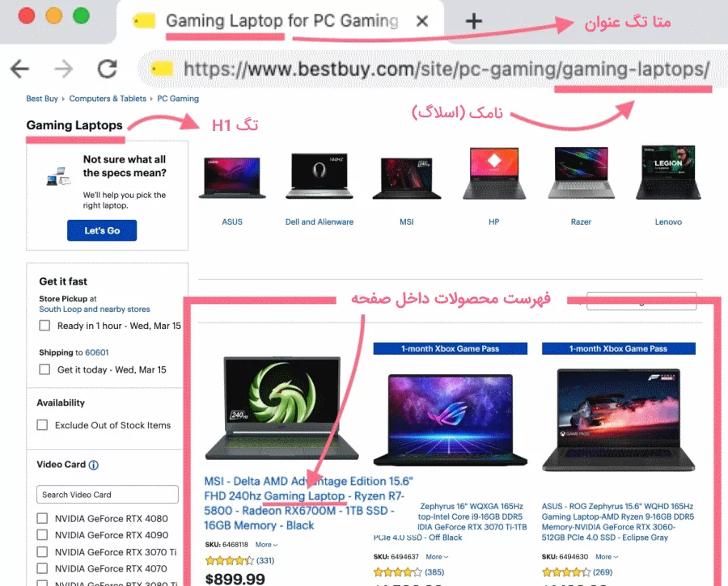Image resolution: width=728 pixels, height=586 pixels.
Task: Click the star rating of MSI Delta laptop
Action: coord(230,560)
